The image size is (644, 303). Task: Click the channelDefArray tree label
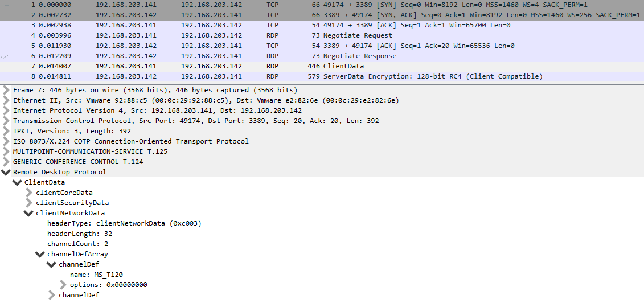click(x=77, y=254)
